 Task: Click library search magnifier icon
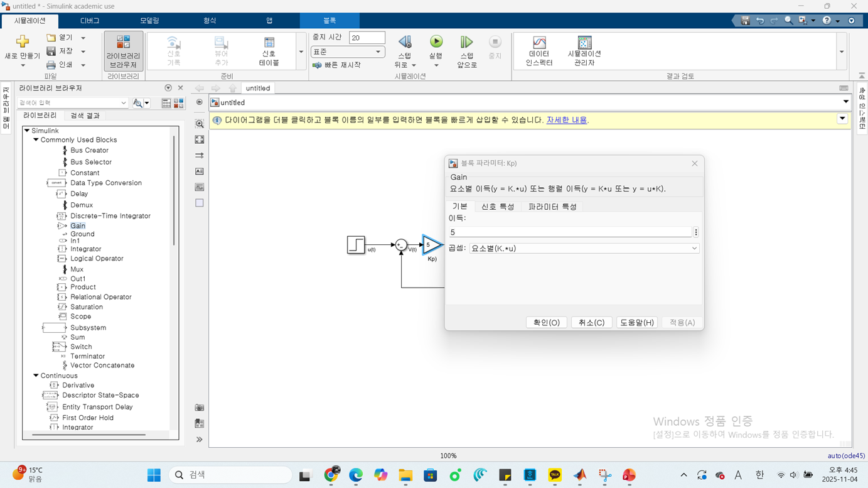[x=137, y=103]
